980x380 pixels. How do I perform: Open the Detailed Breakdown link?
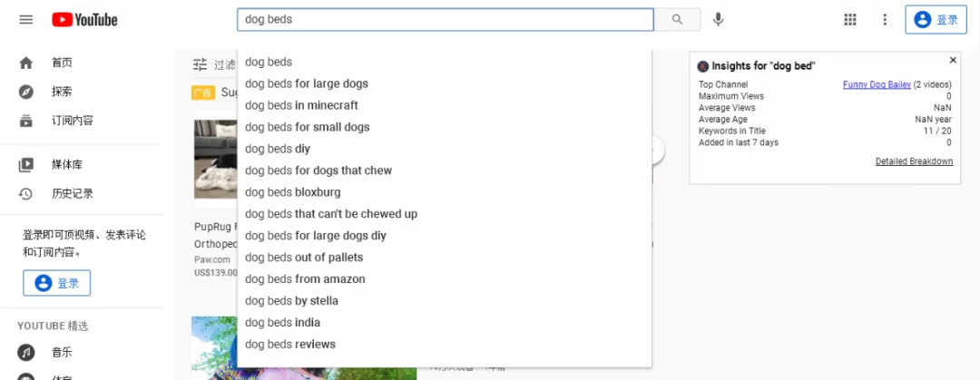pyautogui.click(x=914, y=161)
